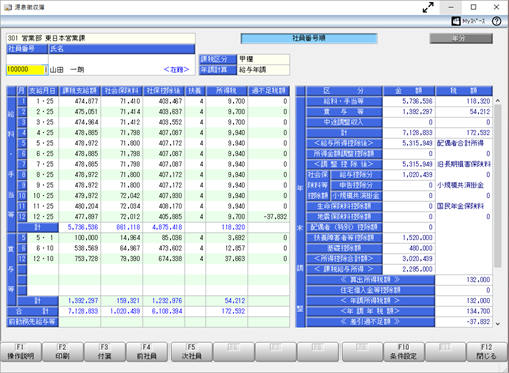Click F2 印刷 print button
The image size is (509, 373).
pyautogui.click(x=63, y=352)
